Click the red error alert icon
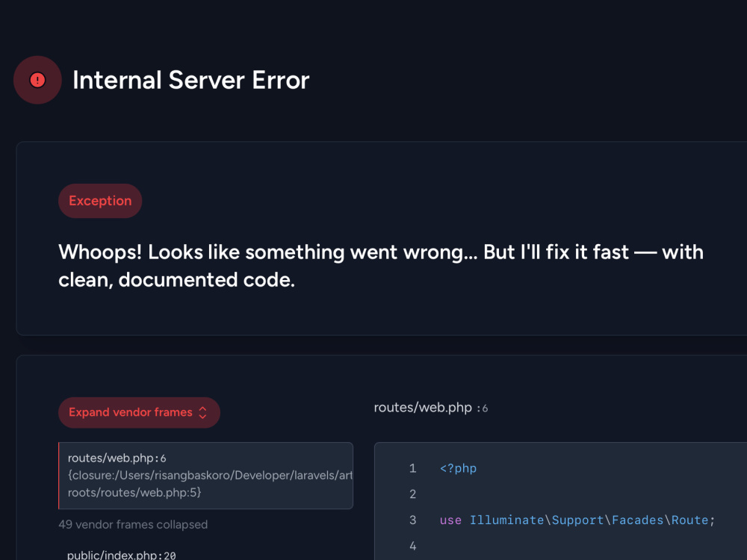Viewport: 747px width, 560px height. [37, 80]
